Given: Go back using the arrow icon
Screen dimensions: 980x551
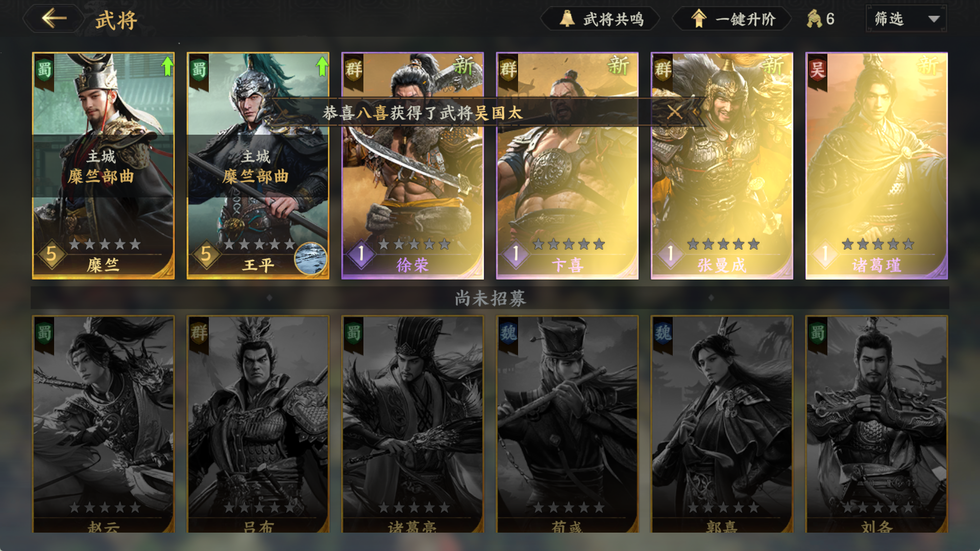Looking at the screenshot, I should coord(54,19).
